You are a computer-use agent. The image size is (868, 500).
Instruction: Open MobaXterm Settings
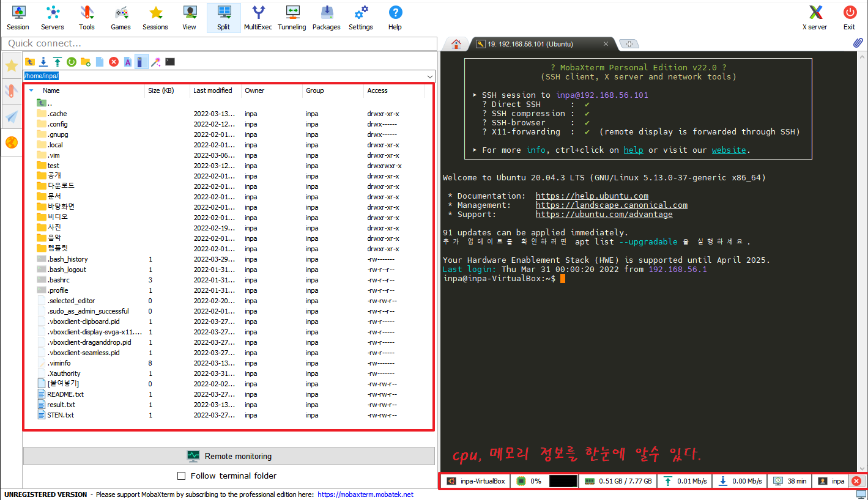tap(361, 17)
